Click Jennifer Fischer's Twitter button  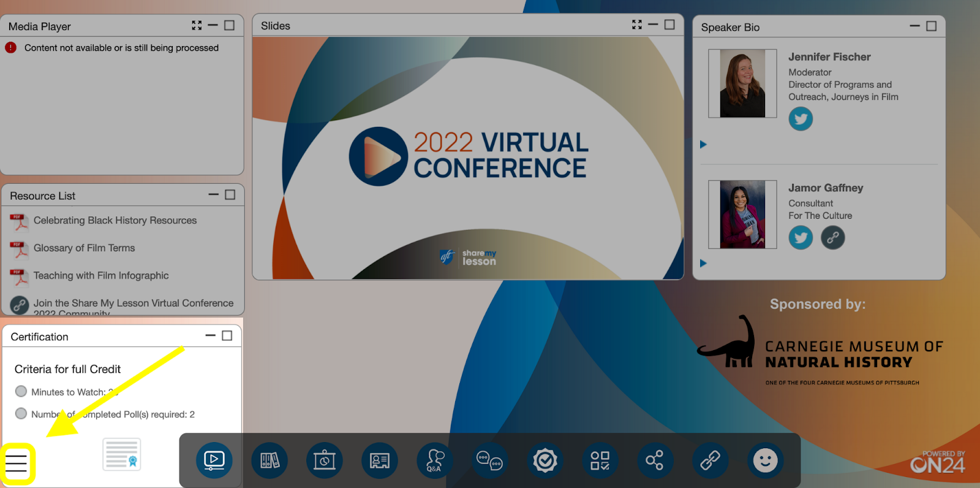coord(801,119)
